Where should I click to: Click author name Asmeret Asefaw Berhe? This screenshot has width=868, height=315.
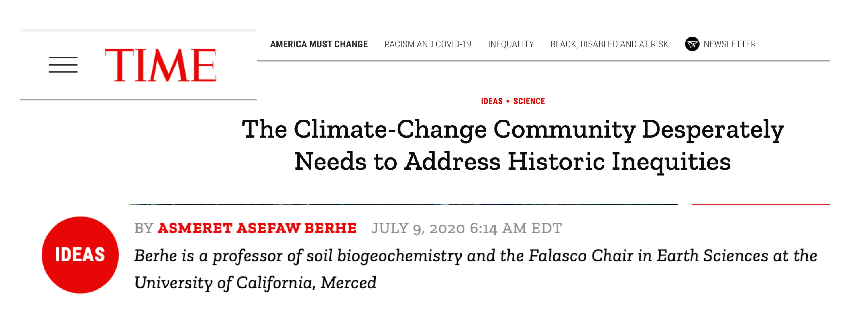coord(257,228)
